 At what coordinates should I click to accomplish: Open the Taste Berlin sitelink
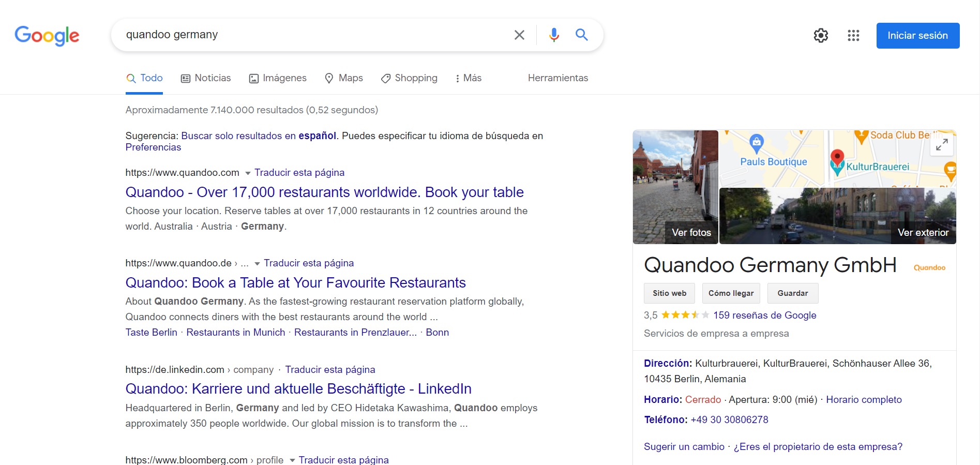point(151,333)
